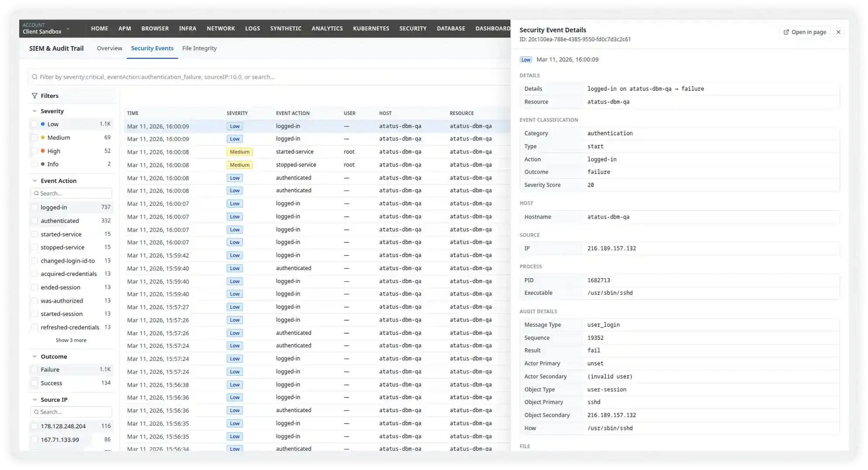The image size is (868, 470).
Task: Click the search icon in Event Action search
Action: (x=37, y=193)
